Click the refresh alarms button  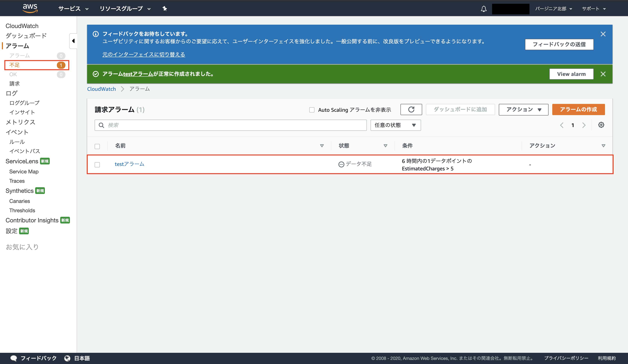411,109
